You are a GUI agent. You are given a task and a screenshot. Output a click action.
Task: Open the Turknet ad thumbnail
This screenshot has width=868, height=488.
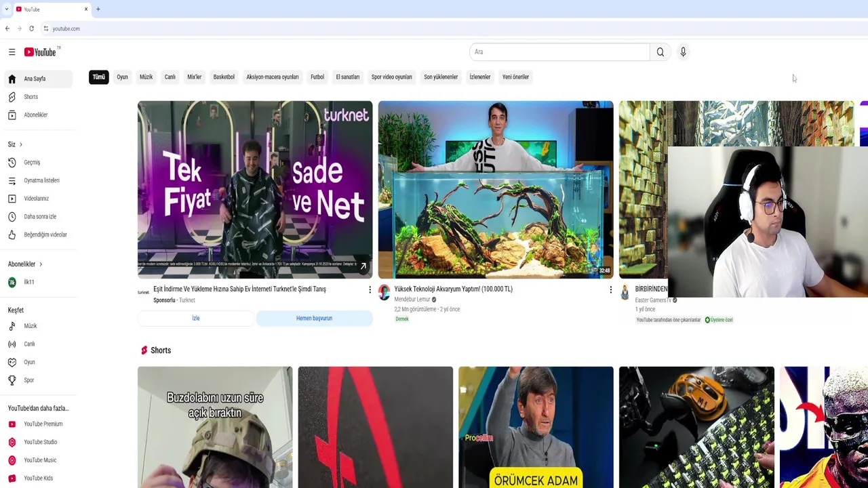point(255,190)
